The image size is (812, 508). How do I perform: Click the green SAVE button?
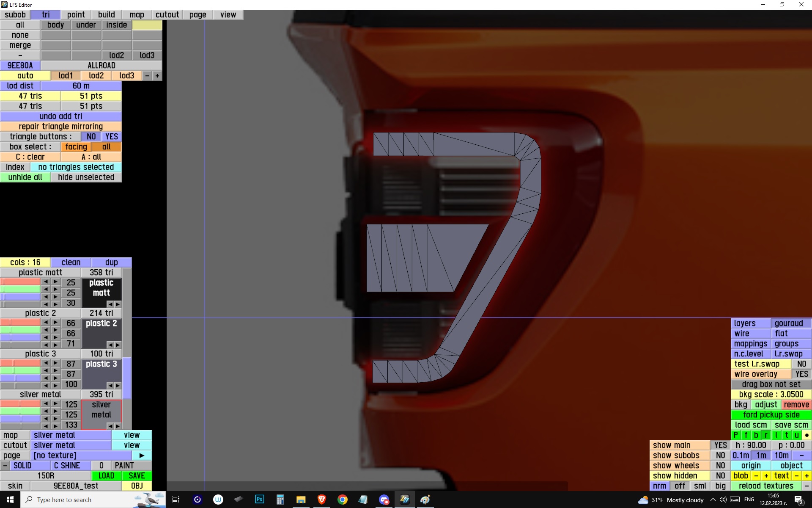pyautogui.click(x=137, y=476)
